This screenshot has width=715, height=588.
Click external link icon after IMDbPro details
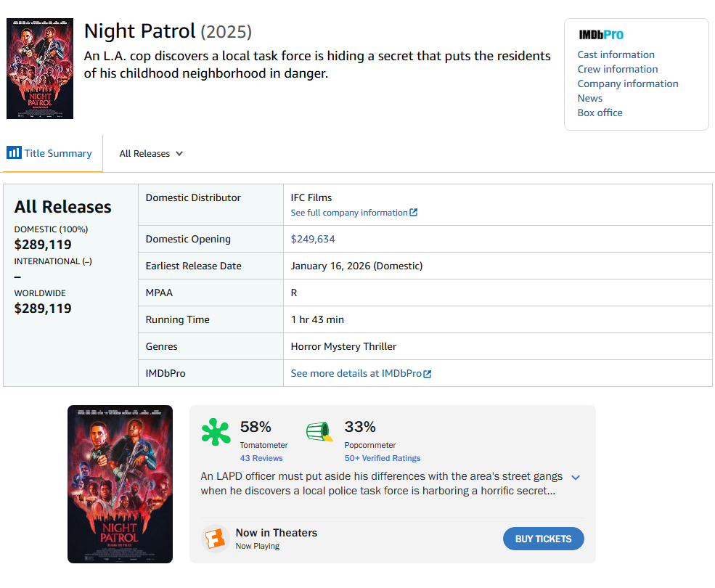click(x=428, y=374)
